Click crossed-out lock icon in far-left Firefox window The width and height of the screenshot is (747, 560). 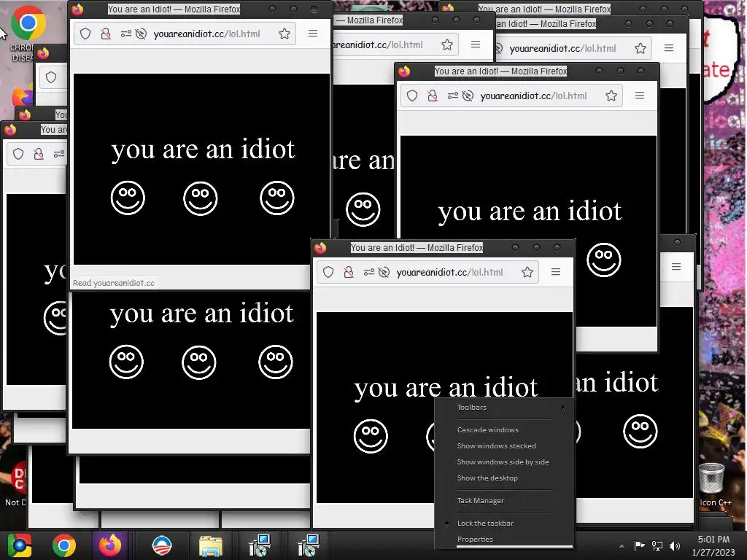pyautogui.click(x=39, y=154)
